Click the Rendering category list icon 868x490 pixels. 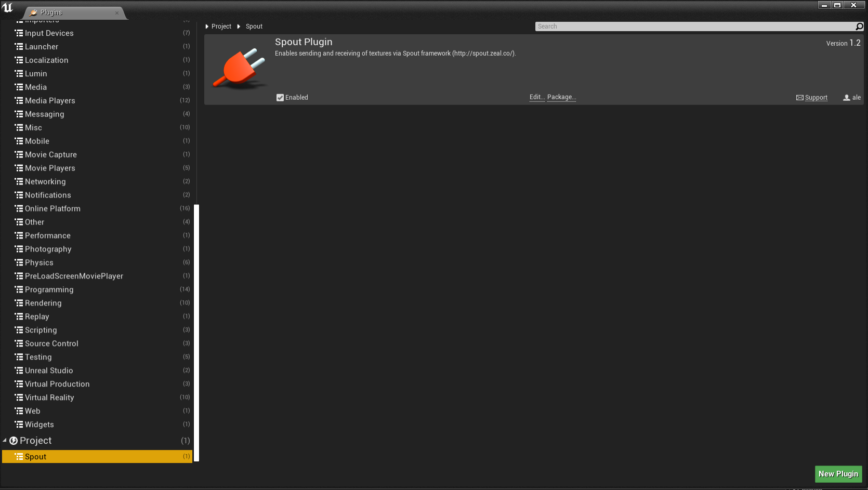[x=19, y=303]
